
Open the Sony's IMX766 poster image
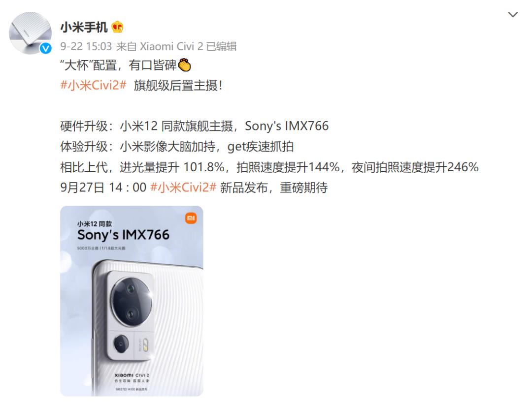132,301
